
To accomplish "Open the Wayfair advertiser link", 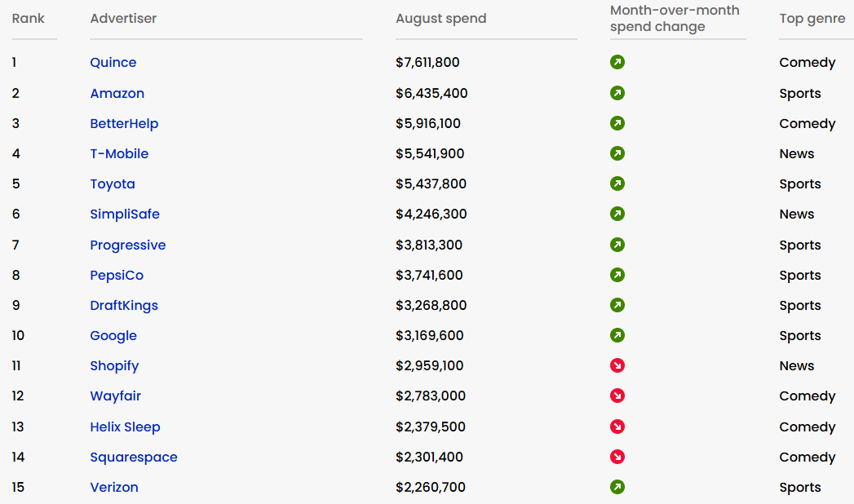I will (116, 396).
